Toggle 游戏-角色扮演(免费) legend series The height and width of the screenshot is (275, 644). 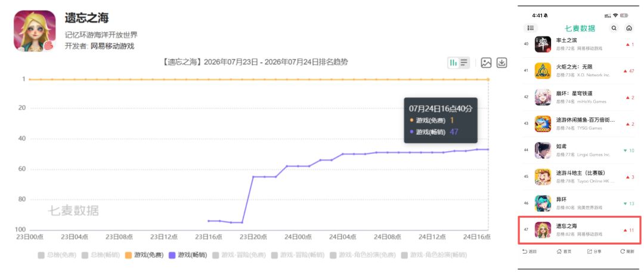363,255
